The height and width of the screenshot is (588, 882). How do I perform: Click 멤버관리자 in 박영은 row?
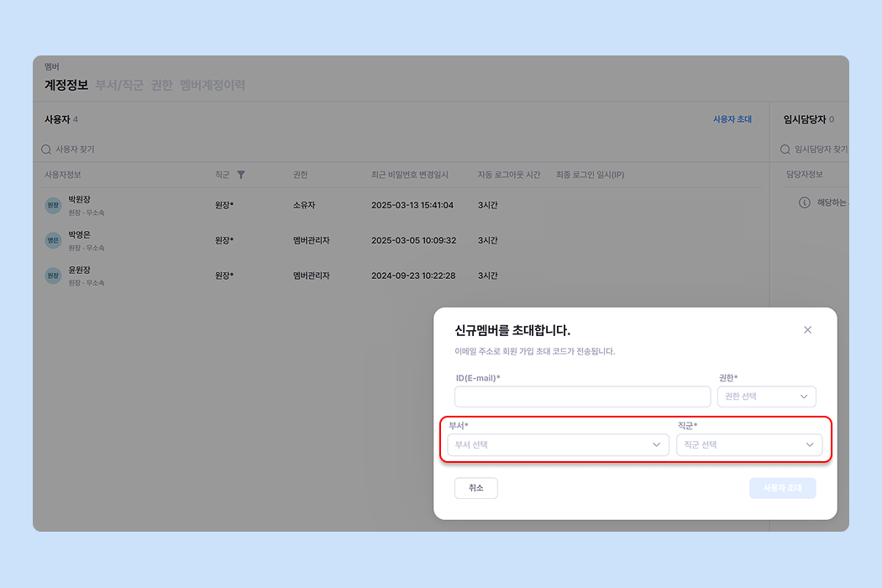(311, 240)
